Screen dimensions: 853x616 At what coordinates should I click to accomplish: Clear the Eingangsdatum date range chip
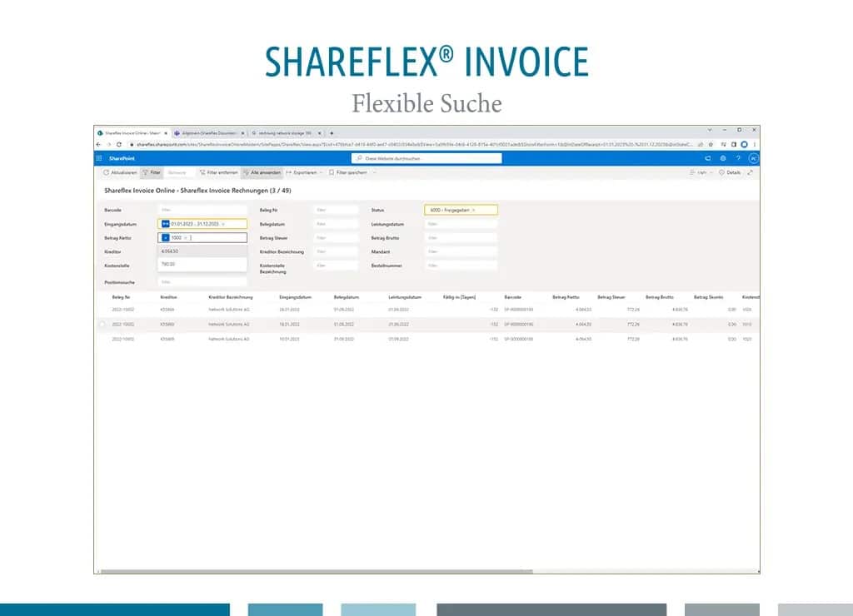click(x=222, y=223)
